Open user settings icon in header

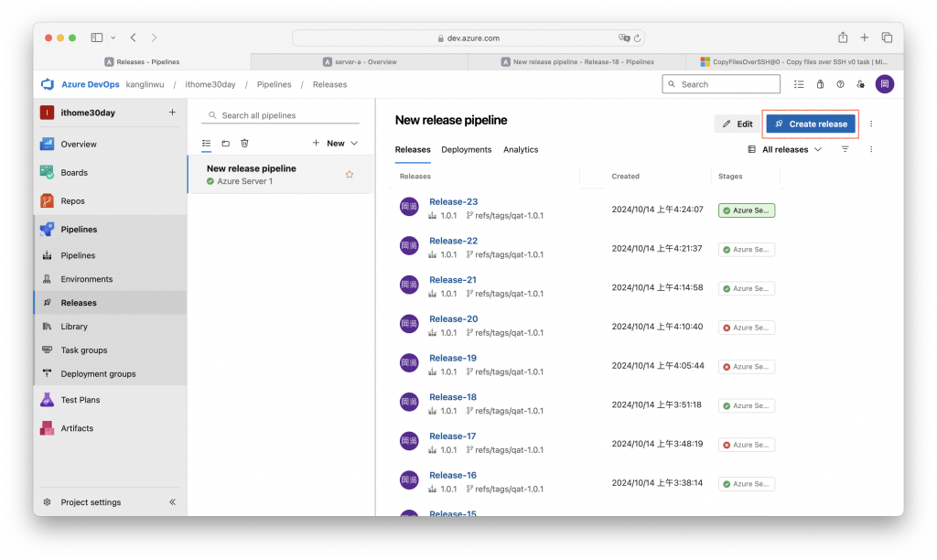tap(860, 84)
